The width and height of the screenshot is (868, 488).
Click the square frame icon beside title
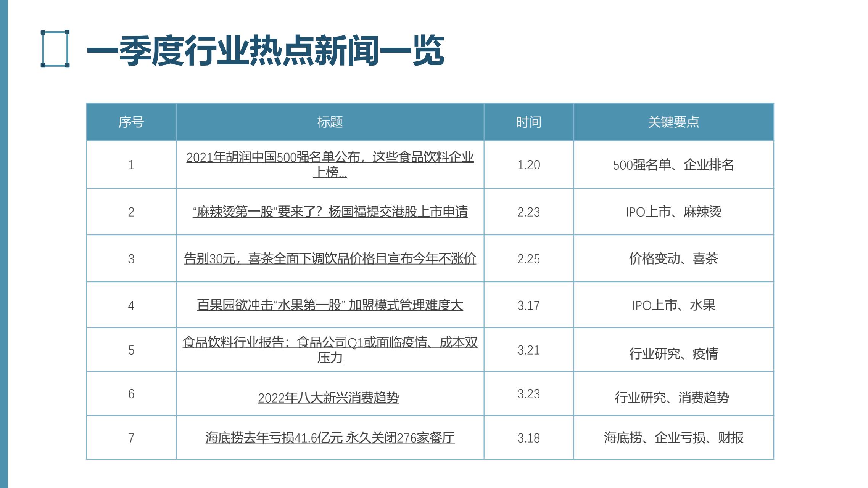pos(55,49)
